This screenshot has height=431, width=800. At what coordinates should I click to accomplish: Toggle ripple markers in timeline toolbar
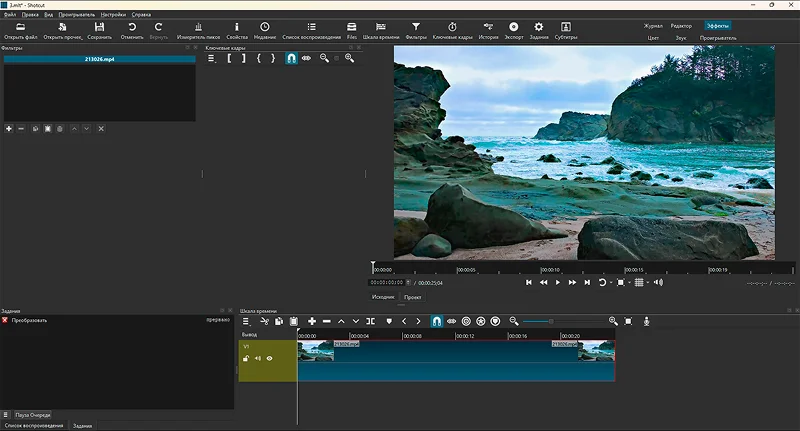coord(495,321)
